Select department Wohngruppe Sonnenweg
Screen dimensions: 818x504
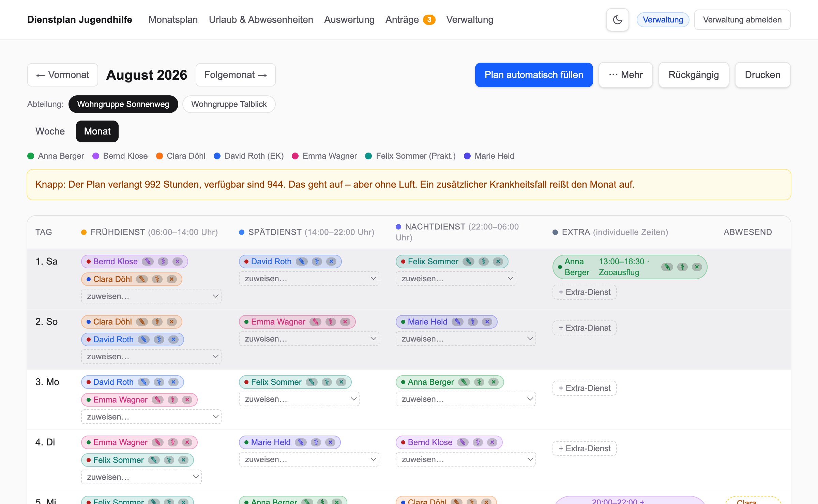[123, 104]
